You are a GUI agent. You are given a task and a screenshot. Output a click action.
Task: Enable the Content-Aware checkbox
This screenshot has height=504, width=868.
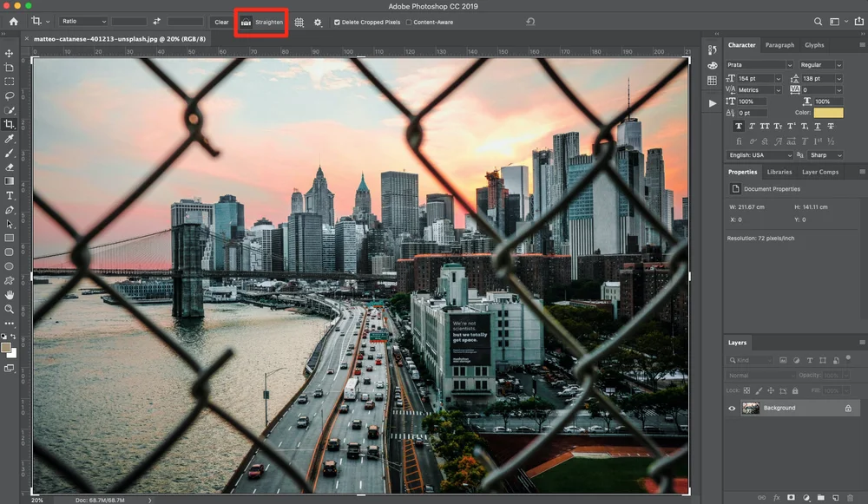(x=409, y=23)
